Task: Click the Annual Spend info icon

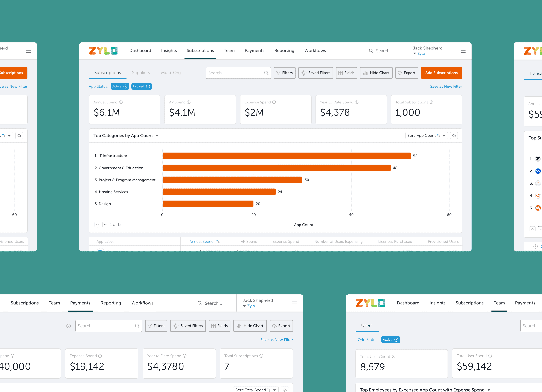Action: (x=121, y=102)
